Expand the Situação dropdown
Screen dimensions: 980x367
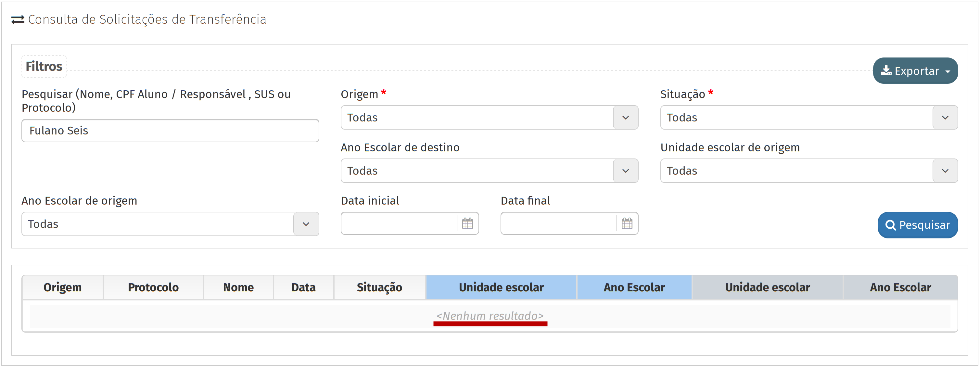tap(945, 118)
